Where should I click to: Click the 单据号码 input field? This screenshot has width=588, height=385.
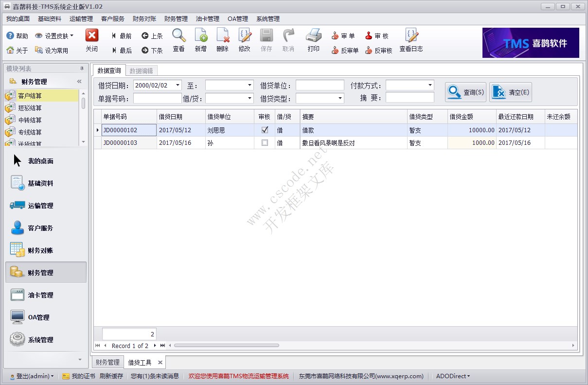[158, 98]
